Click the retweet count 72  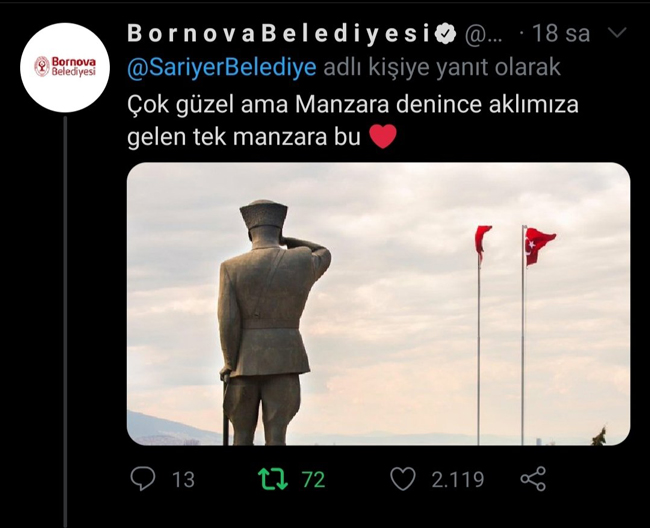(x=313, y=480)
